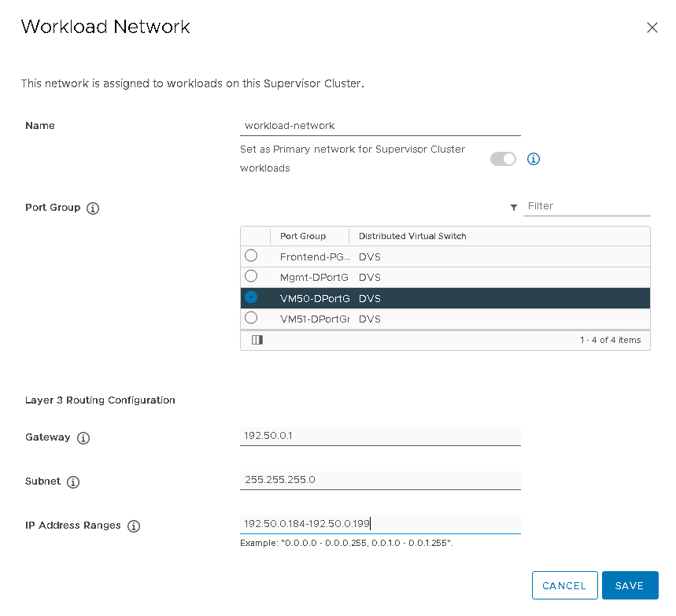Toggle Set as Primary network switch
The height and width of the screenshot is (616, 676).
click(x=503, y=159)
